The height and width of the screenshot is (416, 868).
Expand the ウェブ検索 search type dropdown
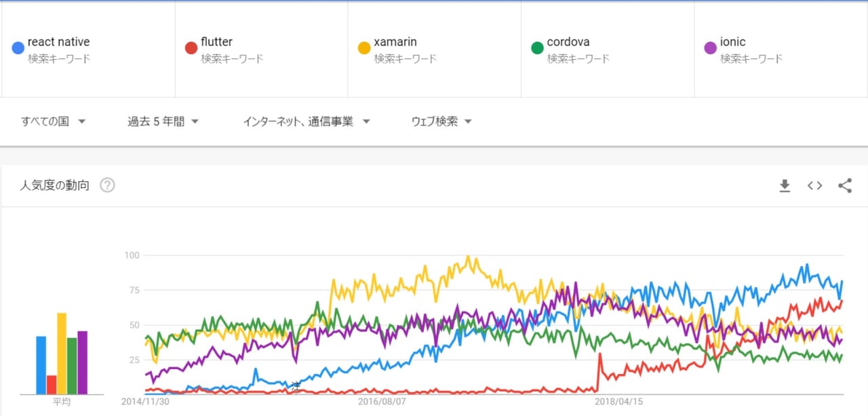click(441, 122)
